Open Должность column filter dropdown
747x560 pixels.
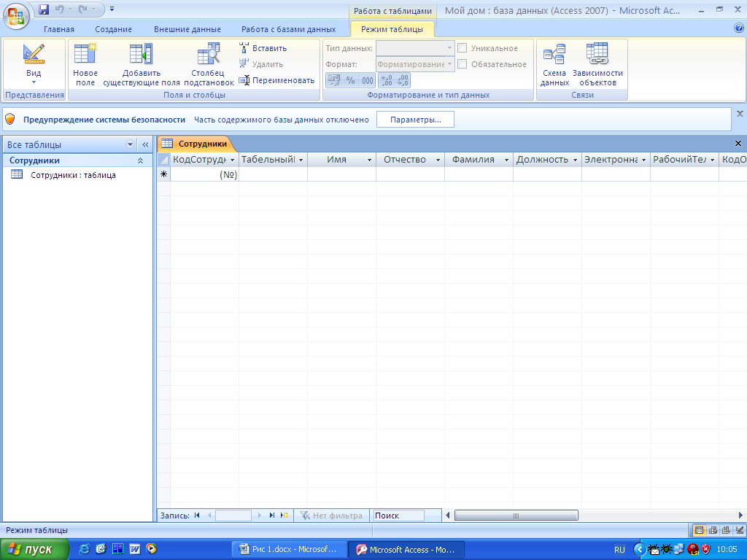(575, 160)
